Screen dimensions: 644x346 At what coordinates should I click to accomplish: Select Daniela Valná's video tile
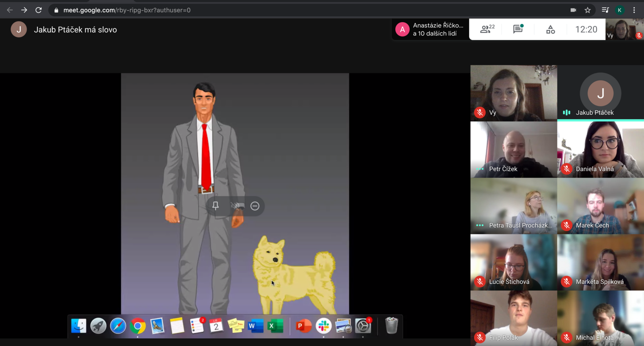point(600,149)
